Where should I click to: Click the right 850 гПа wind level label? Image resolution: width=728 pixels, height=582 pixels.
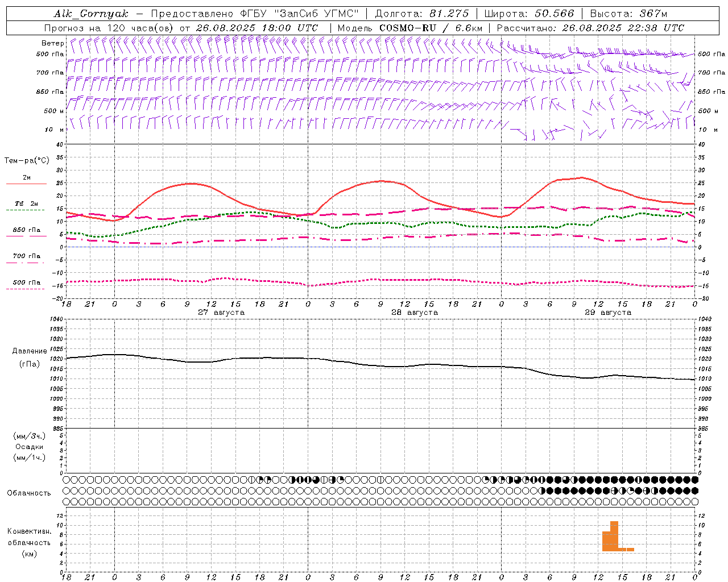coord(712,92)
